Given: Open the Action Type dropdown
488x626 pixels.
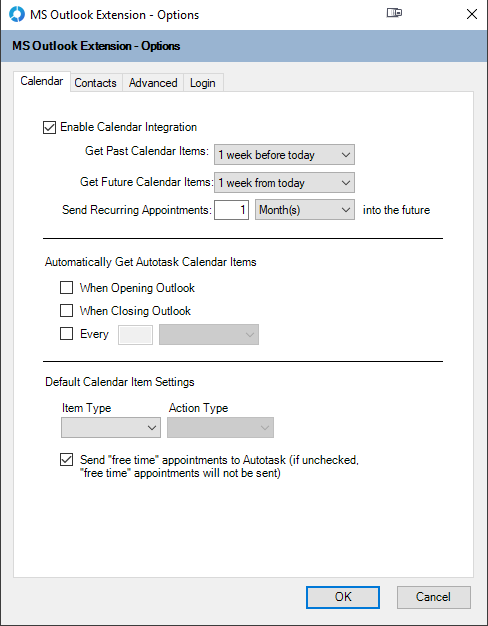Looking at the screenshot, I should (x=220, y=428).
